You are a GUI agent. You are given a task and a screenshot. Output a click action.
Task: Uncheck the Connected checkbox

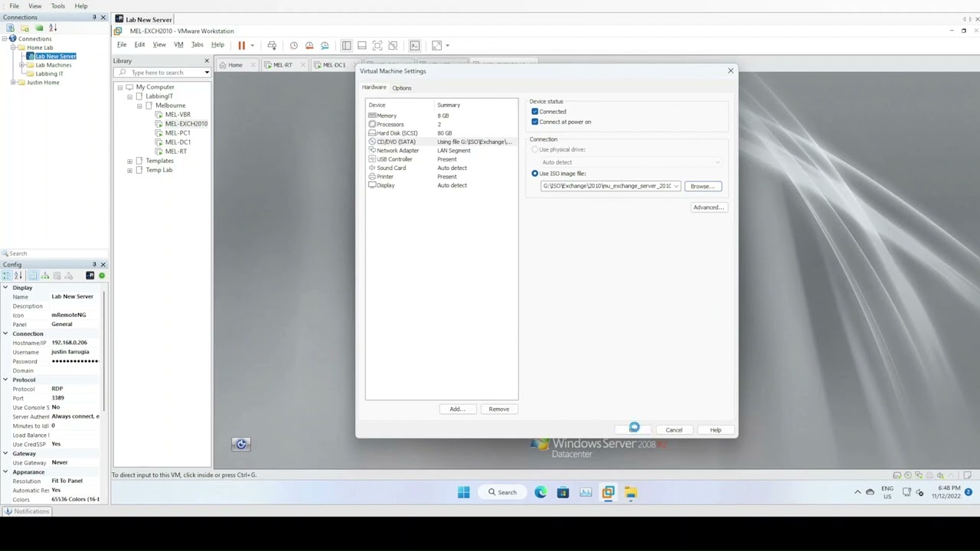pyautogui.click(x=534, y=112)
